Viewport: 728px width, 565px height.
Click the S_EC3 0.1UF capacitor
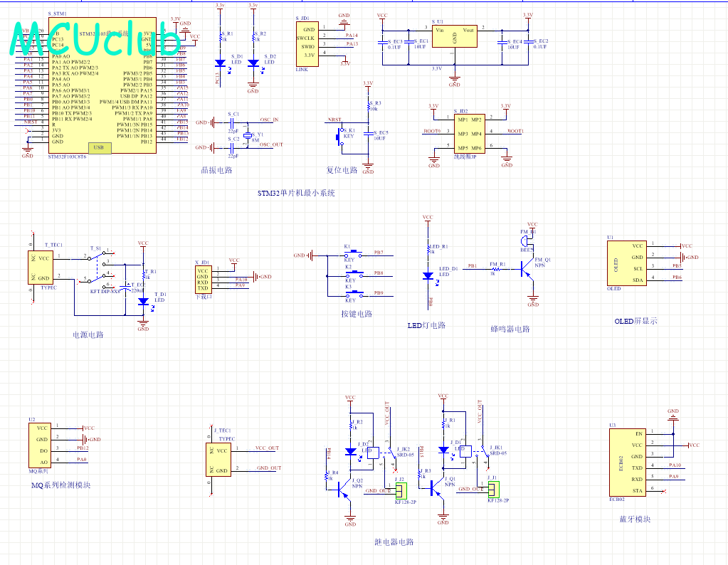[x=382, y=42]
